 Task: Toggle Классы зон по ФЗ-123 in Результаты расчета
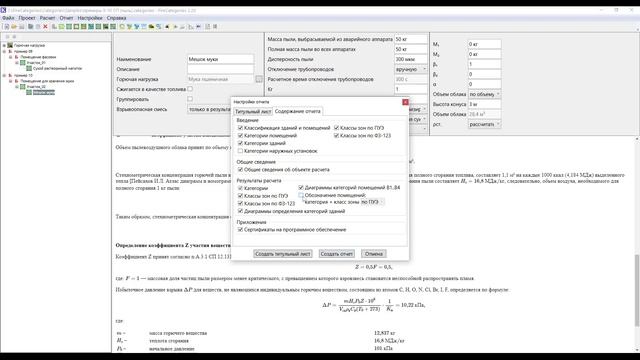coord(240,203)
